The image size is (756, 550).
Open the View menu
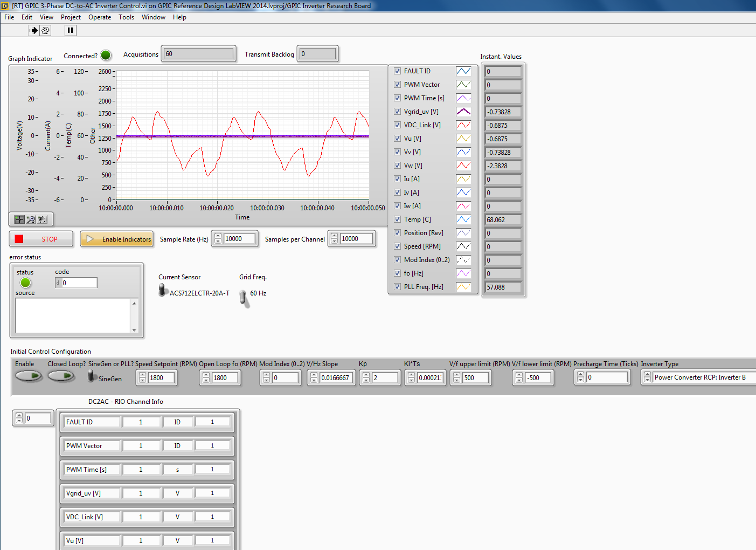(46, 17)
